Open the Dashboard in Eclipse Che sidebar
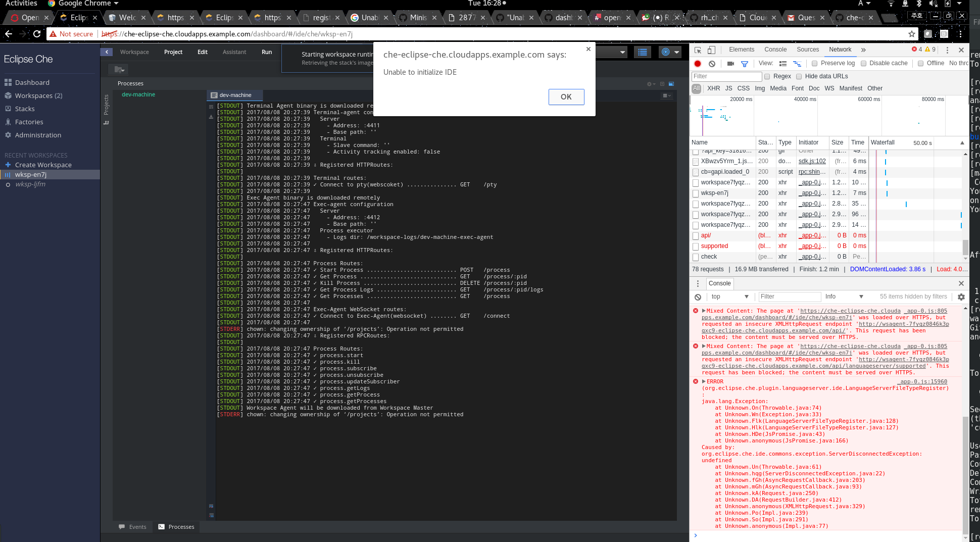 click(x=33, y=82)
